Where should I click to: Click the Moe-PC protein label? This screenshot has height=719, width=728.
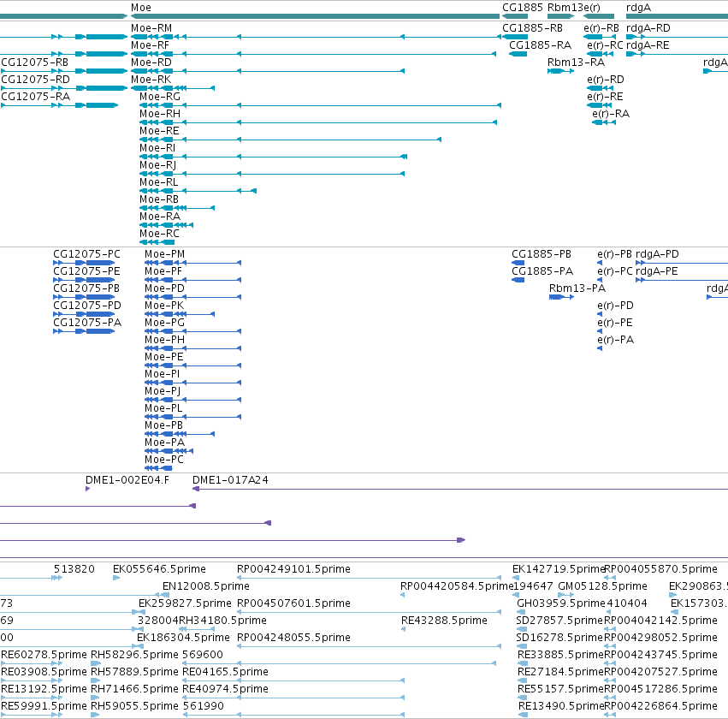point(164,460)
